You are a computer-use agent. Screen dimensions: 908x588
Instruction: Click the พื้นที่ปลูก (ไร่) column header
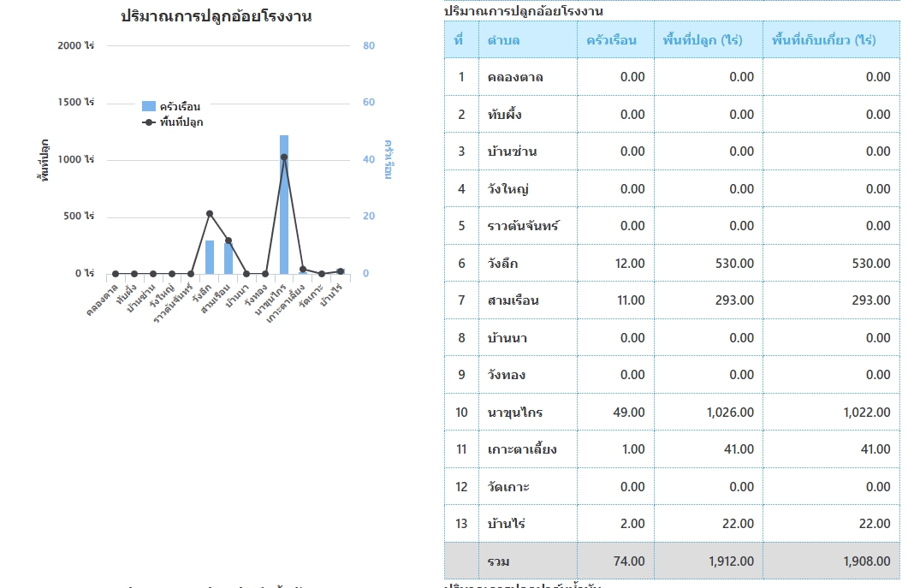click(x=702, y=40)
